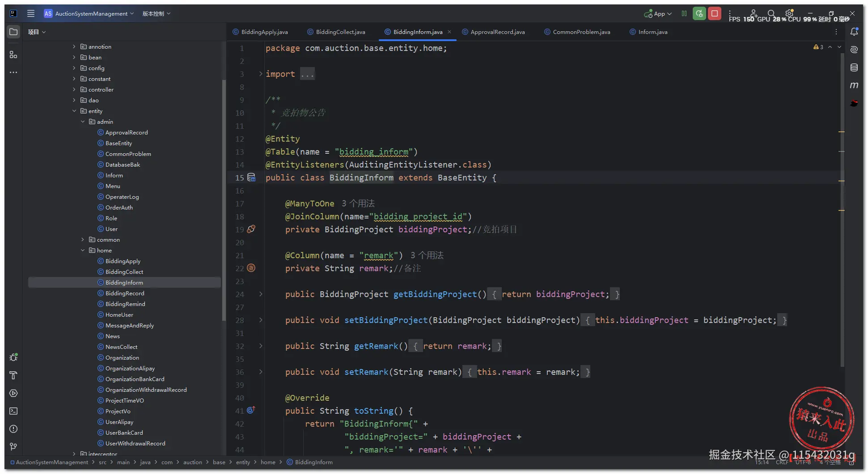The image size is (868, 474).
Task: Jump to the previous highlighted problem
Action: [x=830, y=47]
